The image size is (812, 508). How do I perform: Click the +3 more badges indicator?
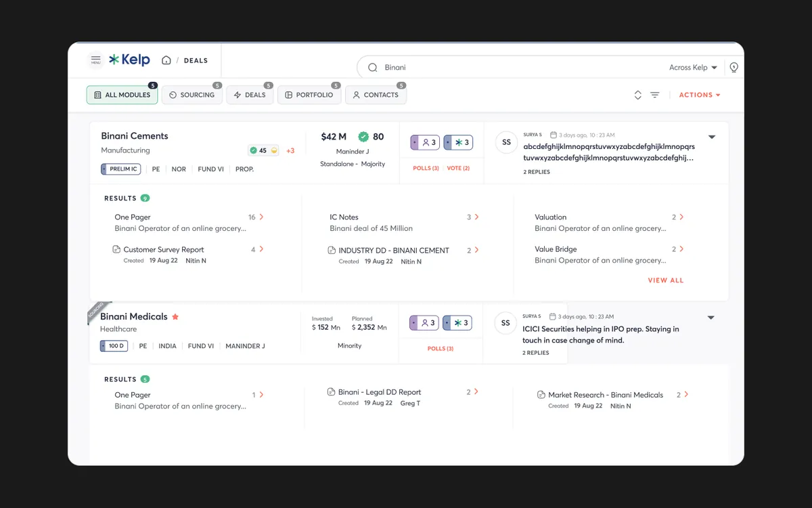coord(290,151)
